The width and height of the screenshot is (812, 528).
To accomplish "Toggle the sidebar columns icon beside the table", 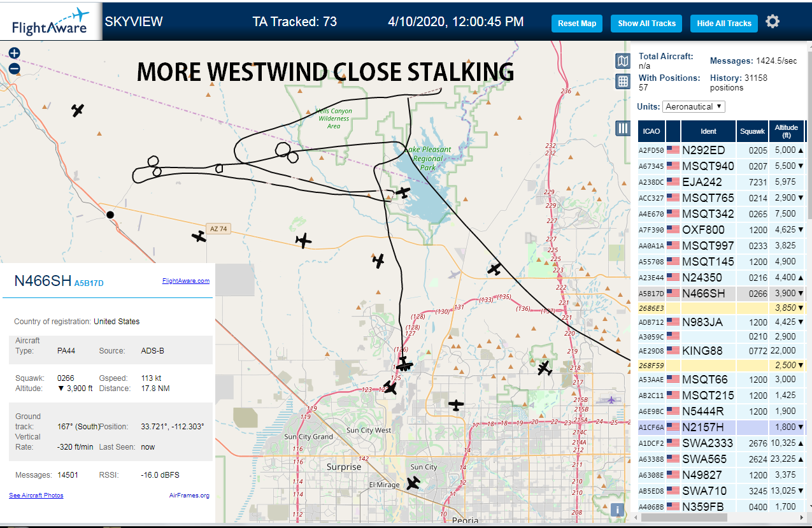I will click(x=623, y=129).
